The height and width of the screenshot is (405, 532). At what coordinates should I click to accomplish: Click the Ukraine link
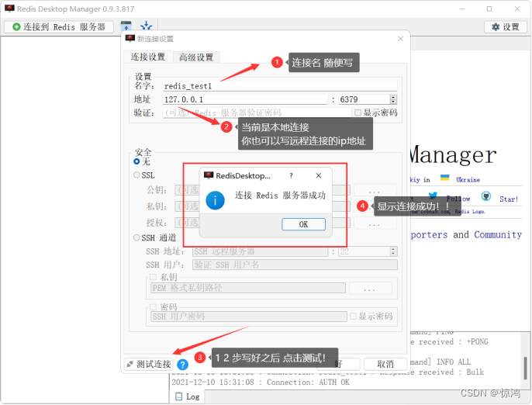tap(468, 179)
